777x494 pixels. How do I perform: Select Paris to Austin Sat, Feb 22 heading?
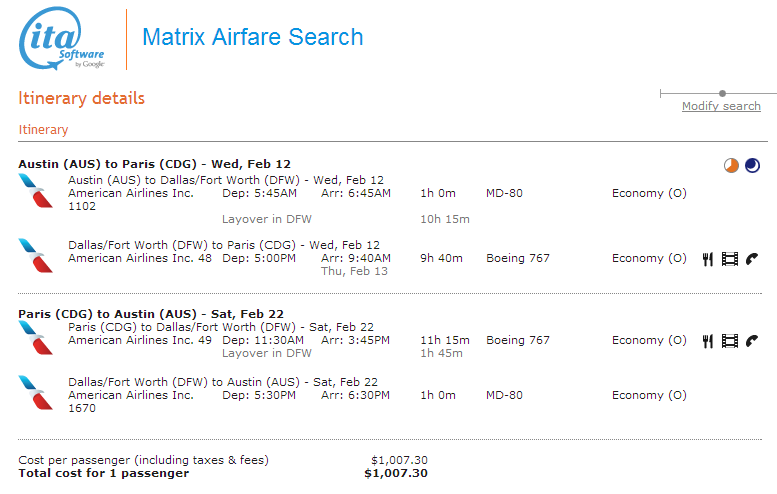coord(151,314)
